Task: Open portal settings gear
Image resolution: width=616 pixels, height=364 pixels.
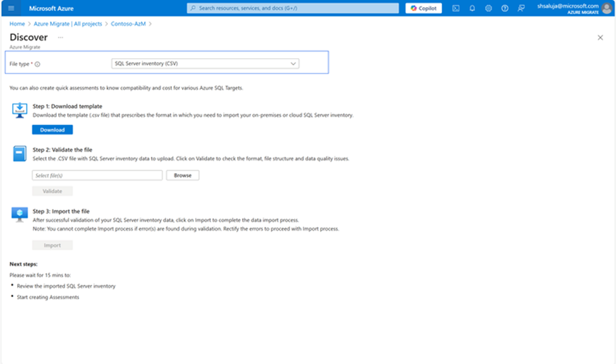Action: [x=488, y=8]
